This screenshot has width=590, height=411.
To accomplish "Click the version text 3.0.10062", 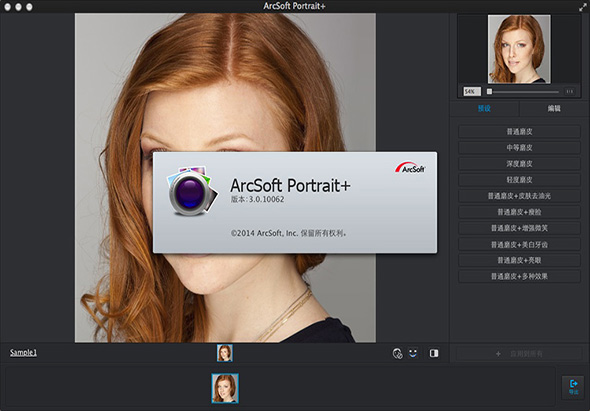I will (266, 199).
